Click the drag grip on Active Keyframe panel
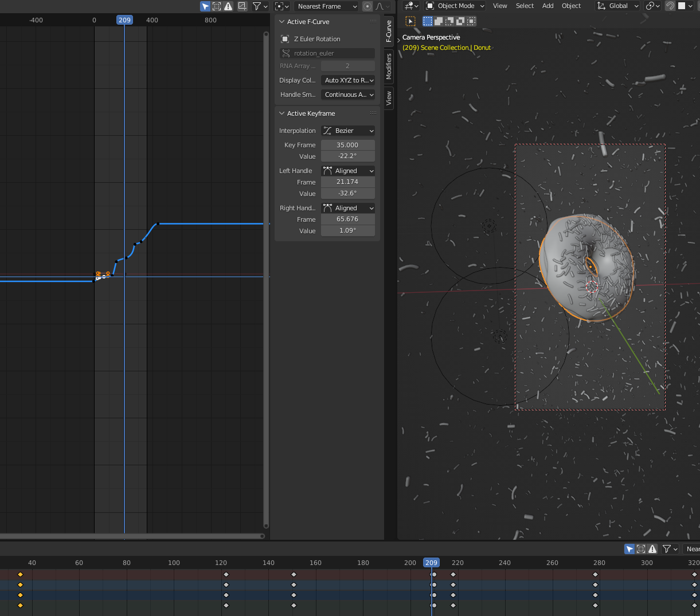Screen dimensions: 700x616 (373, 113)
